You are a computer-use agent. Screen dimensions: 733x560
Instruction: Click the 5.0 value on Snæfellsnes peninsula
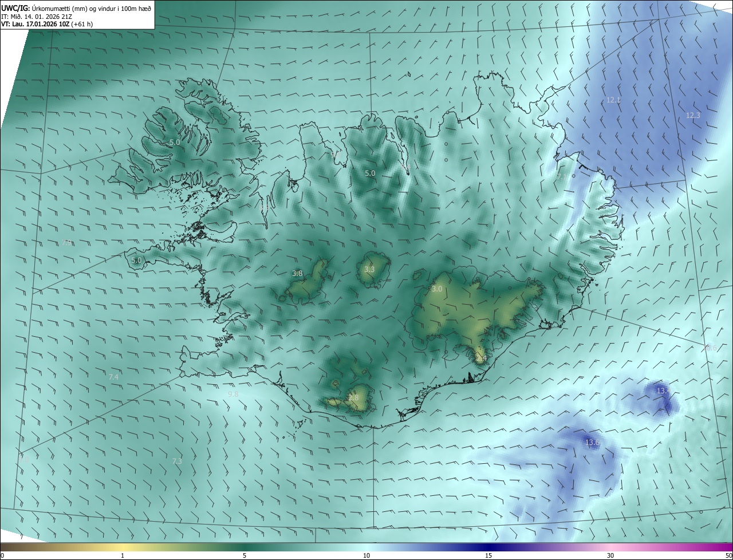[136, 261]
